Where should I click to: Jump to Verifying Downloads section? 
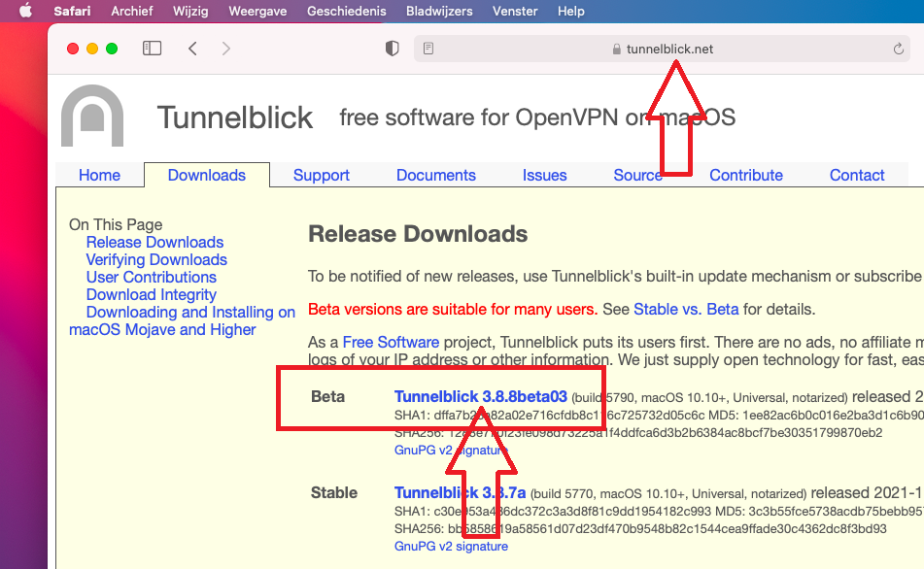156,260
